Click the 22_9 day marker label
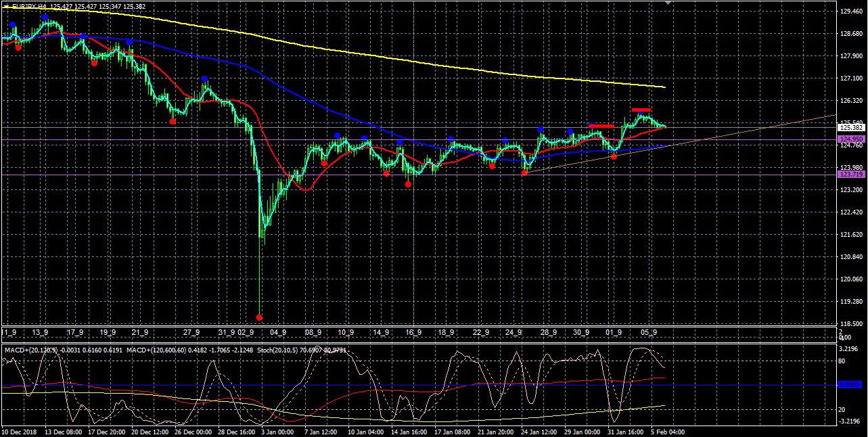868x437 pixels. [x=480, y=332]
